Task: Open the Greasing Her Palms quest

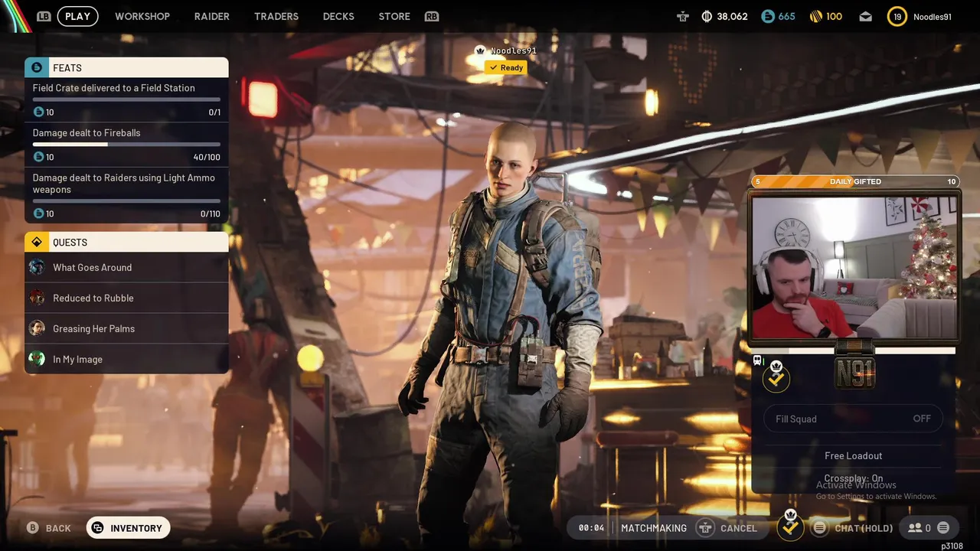Action: coord(126,328)
